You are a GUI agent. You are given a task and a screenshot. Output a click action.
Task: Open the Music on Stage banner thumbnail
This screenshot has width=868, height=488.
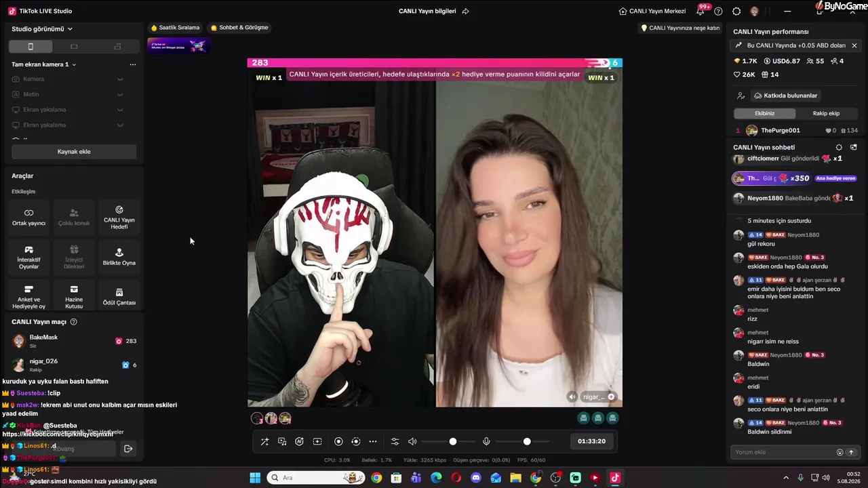(178, 45)
